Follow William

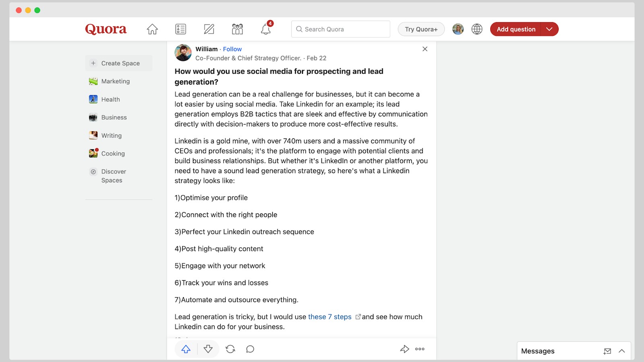[x=232, y=49]
